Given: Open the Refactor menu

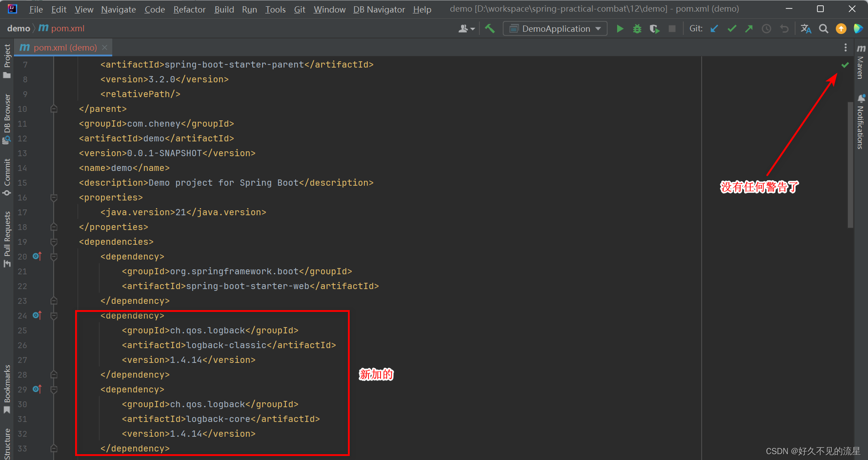Looking at the screenshot, I should [190, 9].
